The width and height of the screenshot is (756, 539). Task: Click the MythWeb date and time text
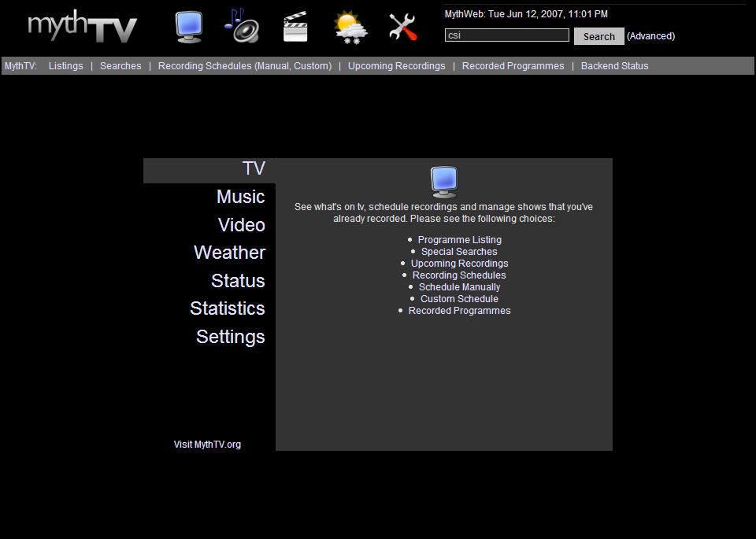pyautogui.click(x=526, y=14)
